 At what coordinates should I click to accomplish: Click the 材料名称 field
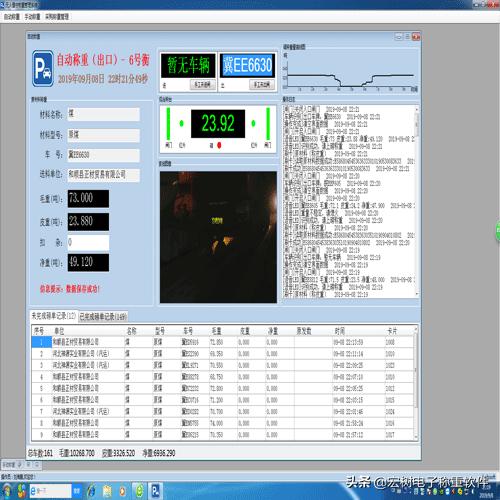coord(103,114)
